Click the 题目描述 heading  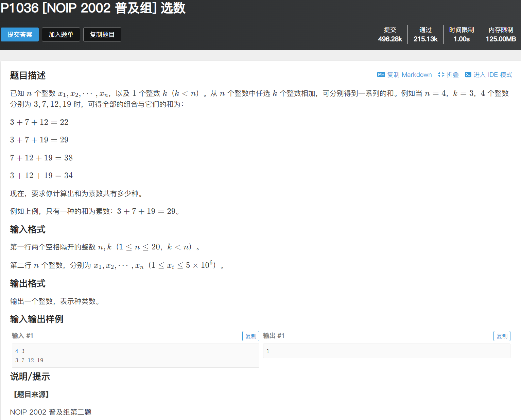point(28,75)
